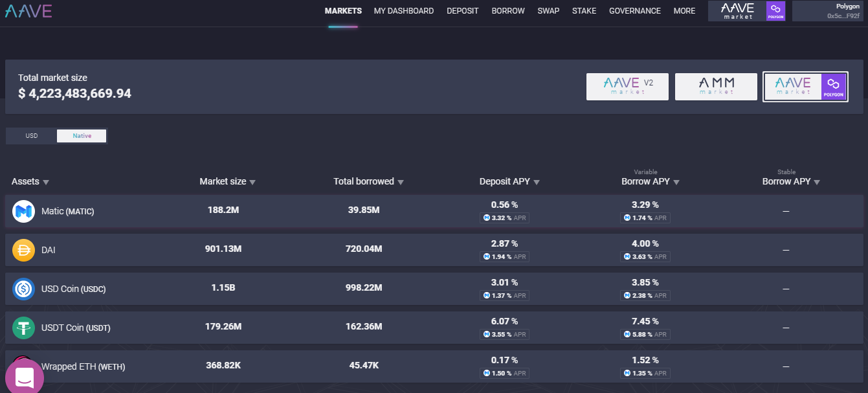
Task: Click total market size value $ 4,223,483,669.94
Action: (74, 93)
